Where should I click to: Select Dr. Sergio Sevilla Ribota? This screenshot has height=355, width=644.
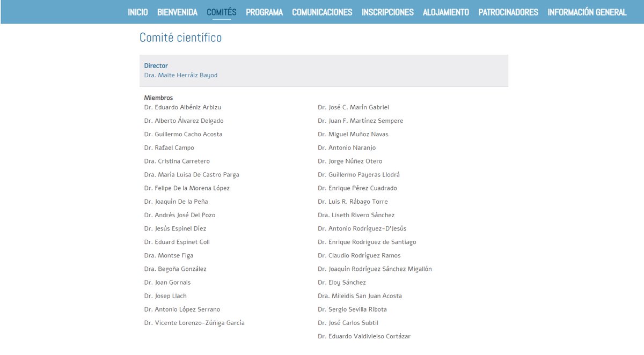pos(352,309)
